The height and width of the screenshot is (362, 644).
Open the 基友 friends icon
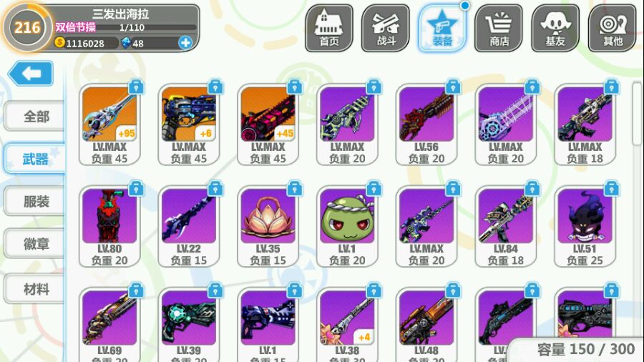coord(555,28)
